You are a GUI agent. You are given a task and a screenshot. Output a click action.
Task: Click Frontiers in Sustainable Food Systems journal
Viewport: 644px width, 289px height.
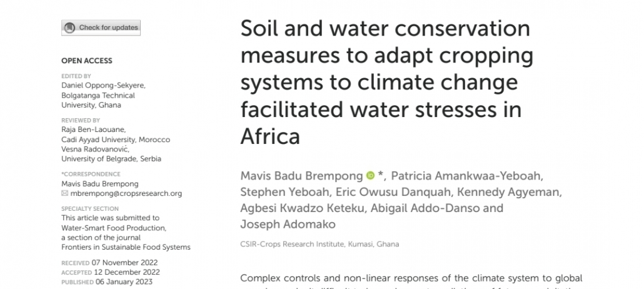(126, 247)
